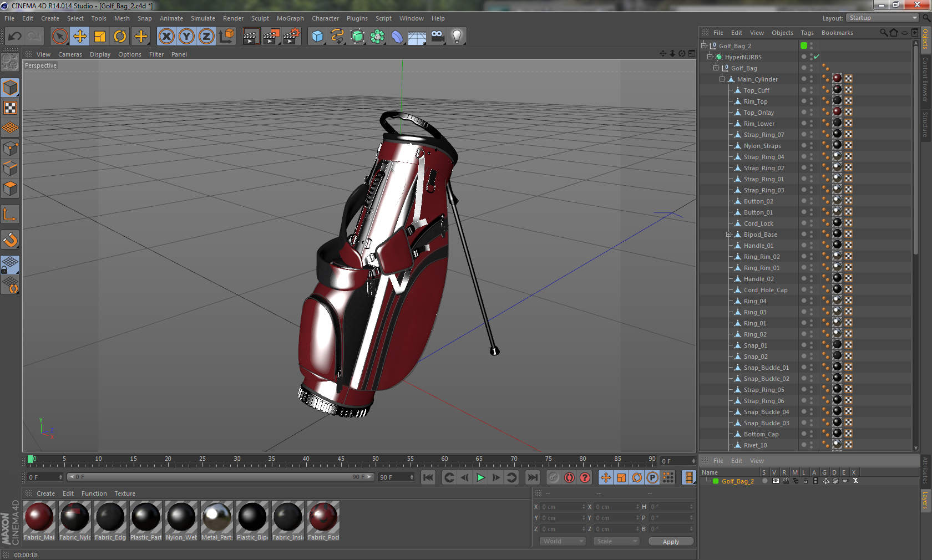Open the floor environment icon
The height and width of the screenshot is (560, 932).
coord(417,37)
